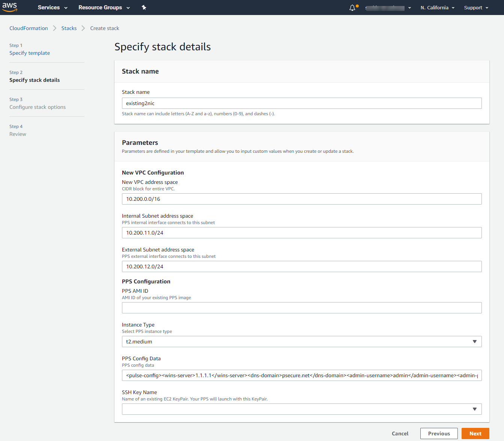This screenshot has width=504, height=441.
Task: Change region via N. California dropdown
Action: click(x=437, y=8)
